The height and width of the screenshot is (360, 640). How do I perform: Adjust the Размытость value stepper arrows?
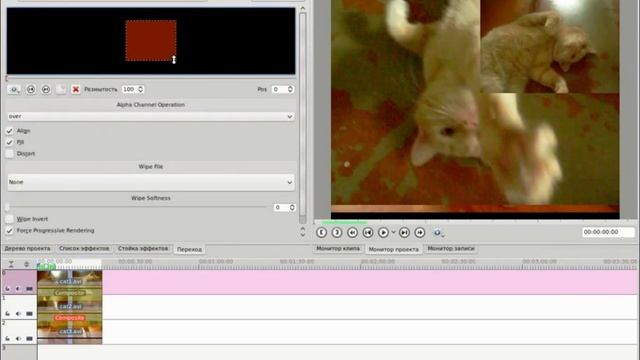(x=140, y=89)
